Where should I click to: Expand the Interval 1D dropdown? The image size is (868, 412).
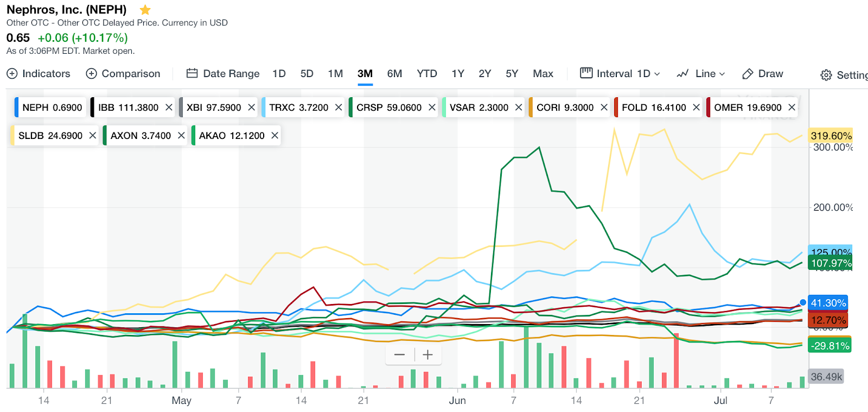click(x=657, y=74)
